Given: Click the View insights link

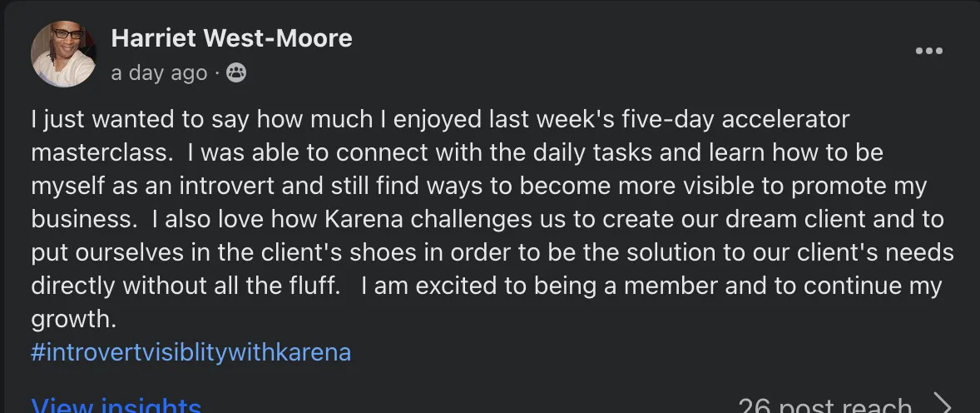Looking at the screenshot, I should pos(116,406).
